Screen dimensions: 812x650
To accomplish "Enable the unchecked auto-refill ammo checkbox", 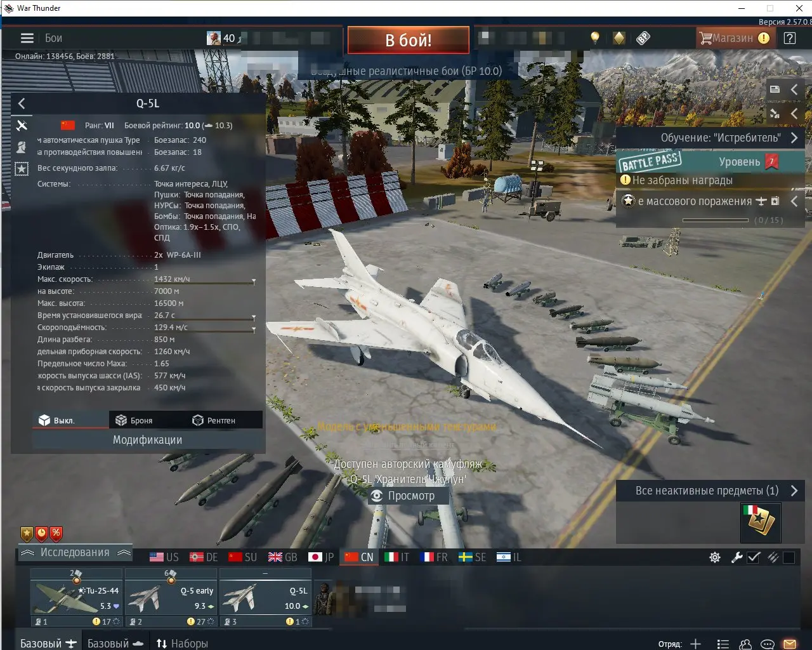I will click(789, 557).
